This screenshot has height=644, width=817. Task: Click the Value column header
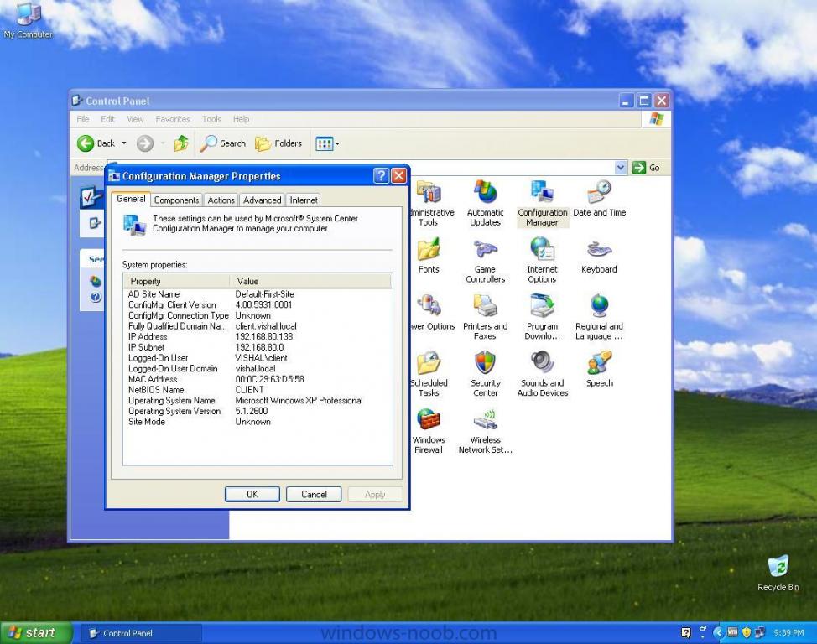tap(310, 281)
